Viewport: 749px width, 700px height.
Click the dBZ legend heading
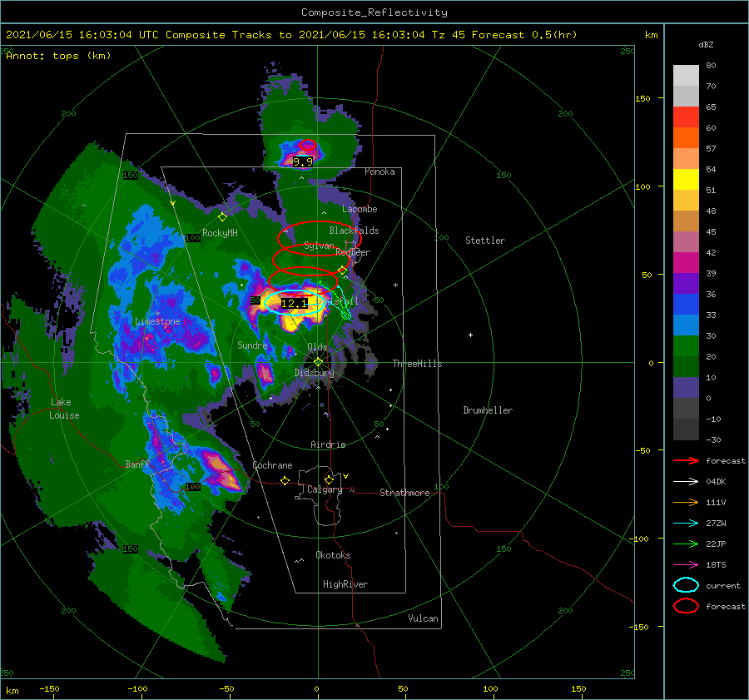(x=706, y=44)
